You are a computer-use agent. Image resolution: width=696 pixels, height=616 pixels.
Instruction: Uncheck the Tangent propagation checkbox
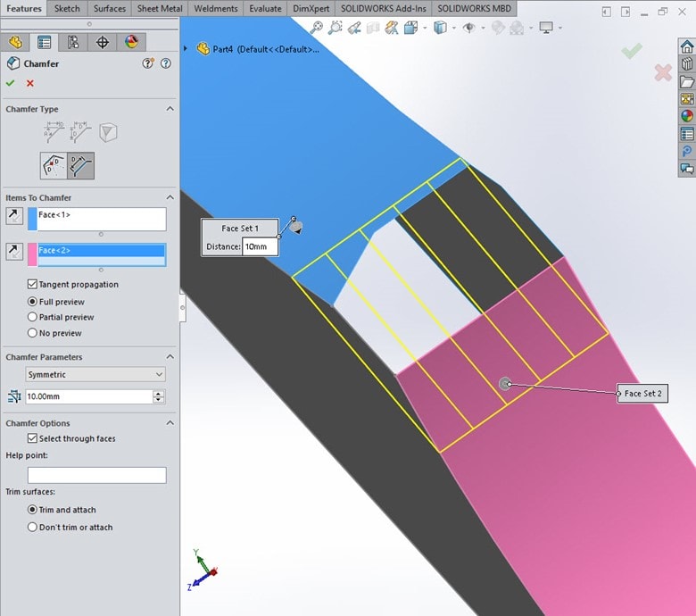[x=33, y=285]
